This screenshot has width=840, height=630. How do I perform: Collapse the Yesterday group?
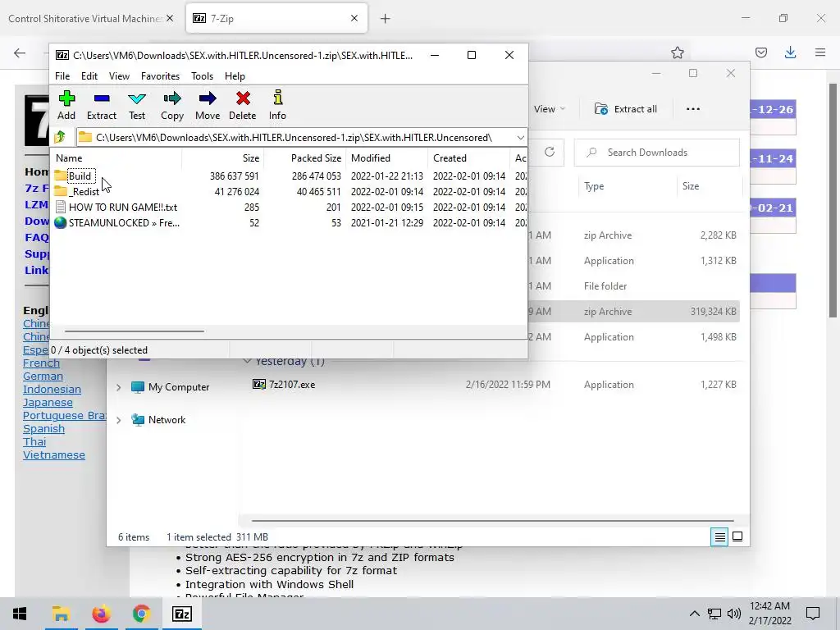247,361
